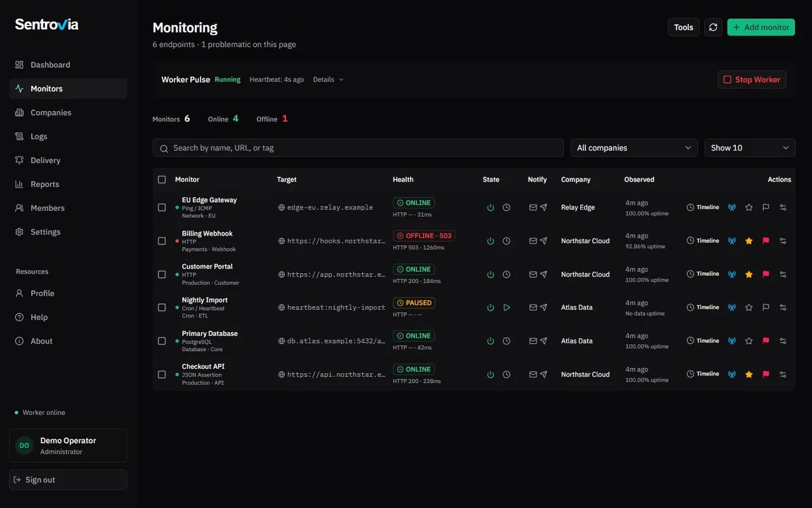The height and width of the screenshot is (508, 812).
Task: Check the EU Edge Gateway row checkbox
Action: click(x=162, y=208)
